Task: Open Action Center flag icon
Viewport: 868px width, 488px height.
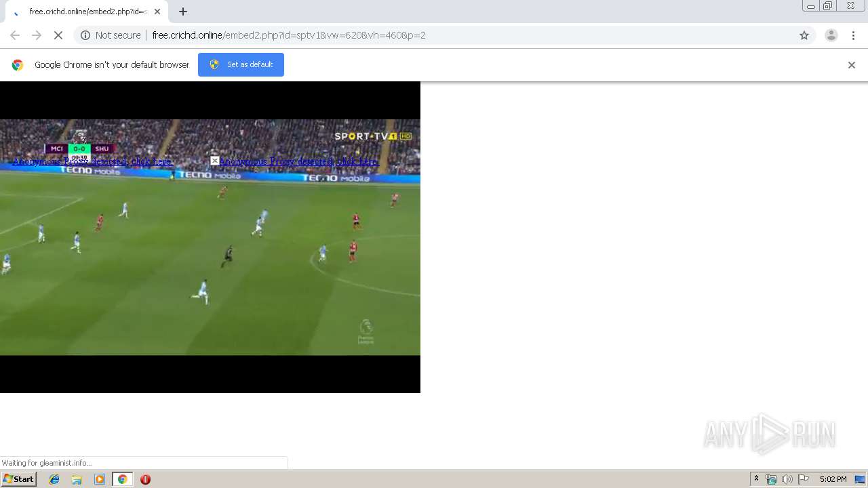Action: click(x=804, y=479)
